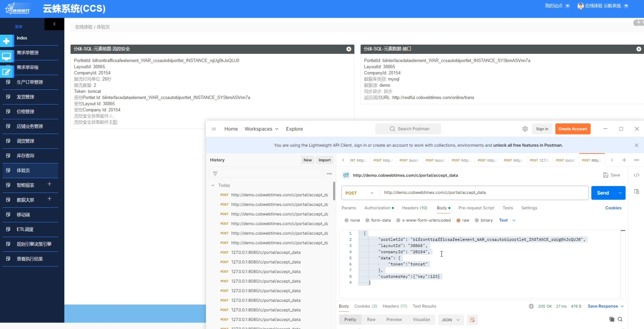Click the Import button
This screenshot has width=644, height=329.
[x=325, y=160]
